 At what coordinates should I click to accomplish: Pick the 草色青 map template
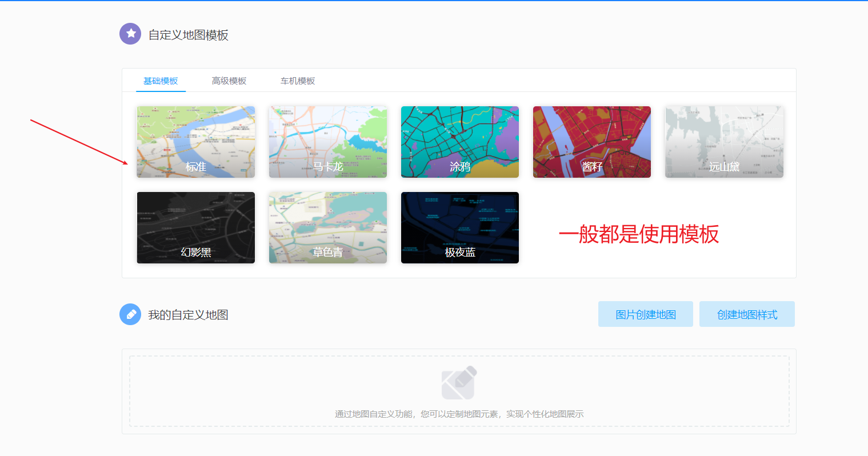pos(328,227)
